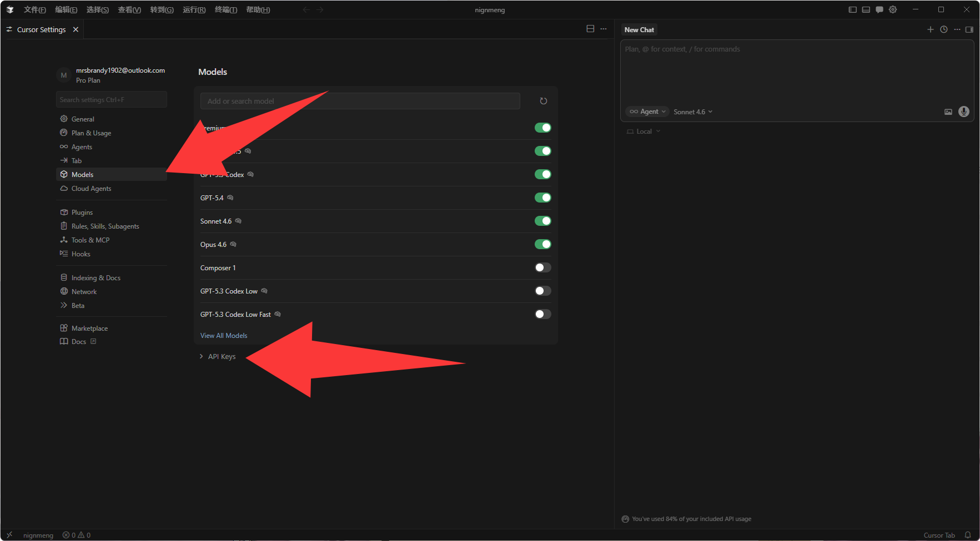Open the Agent mode dropdown
Image resolution: width=980 pixels, height=541 pixels.
coord(647,112)
